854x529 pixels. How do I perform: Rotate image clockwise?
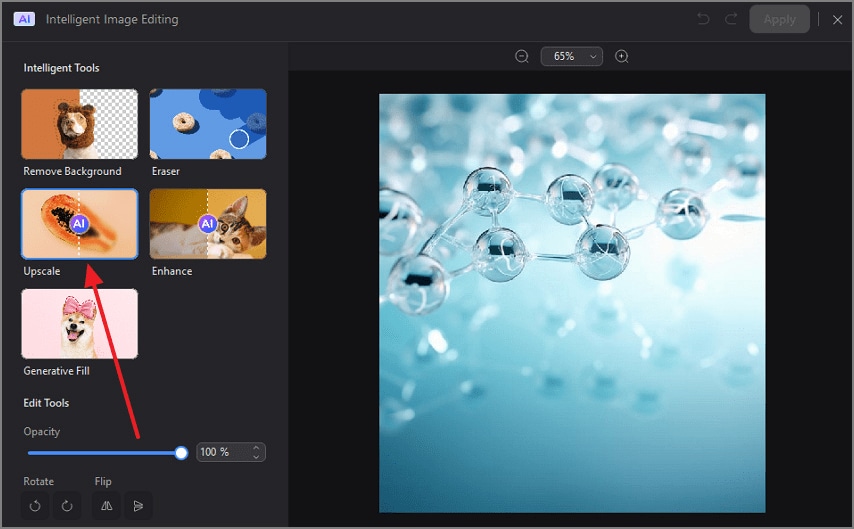click(67, 506)
